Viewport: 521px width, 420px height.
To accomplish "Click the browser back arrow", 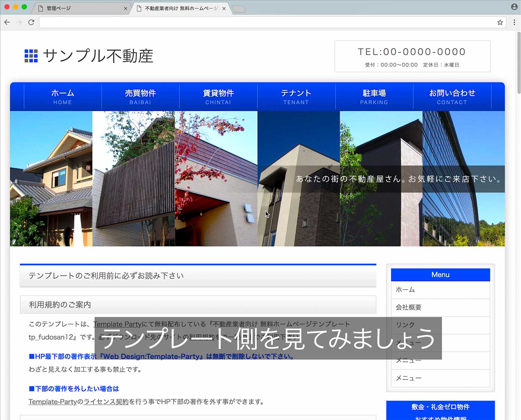I will pos(7,22).
